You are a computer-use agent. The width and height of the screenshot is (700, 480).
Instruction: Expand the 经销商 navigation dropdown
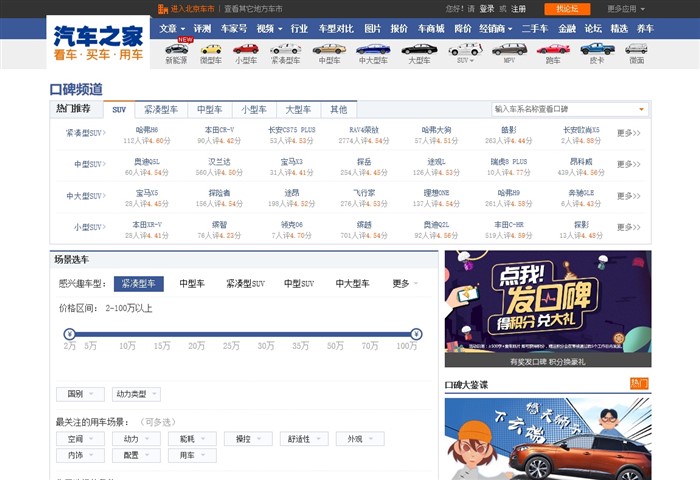coord(496,29)
